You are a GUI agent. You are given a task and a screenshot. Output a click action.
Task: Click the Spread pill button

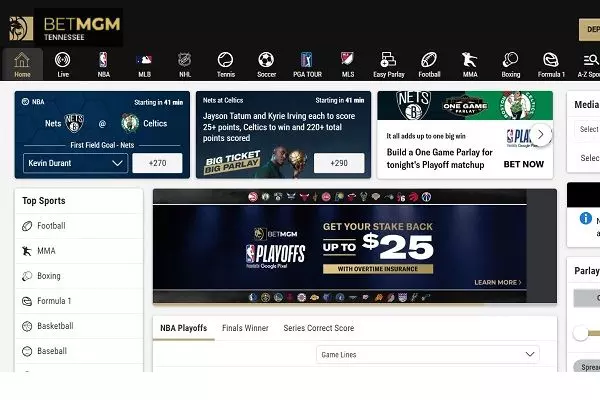click(587, 367)
